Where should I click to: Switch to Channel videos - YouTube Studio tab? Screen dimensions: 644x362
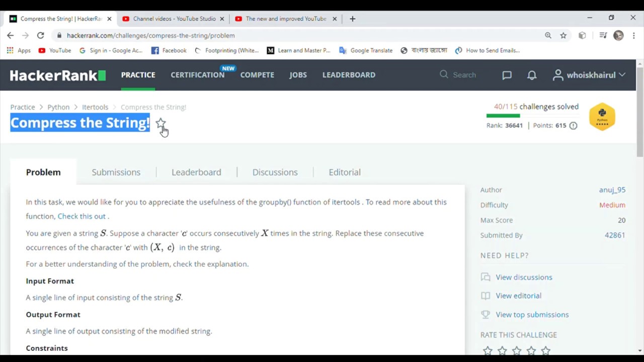174,19
